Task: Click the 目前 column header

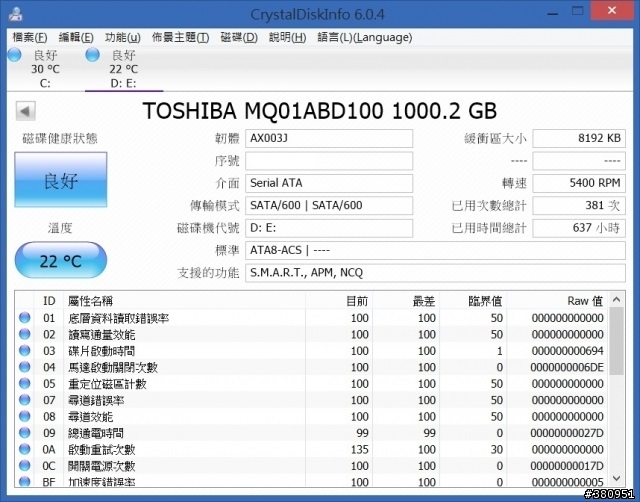Action: coord(339,301)
